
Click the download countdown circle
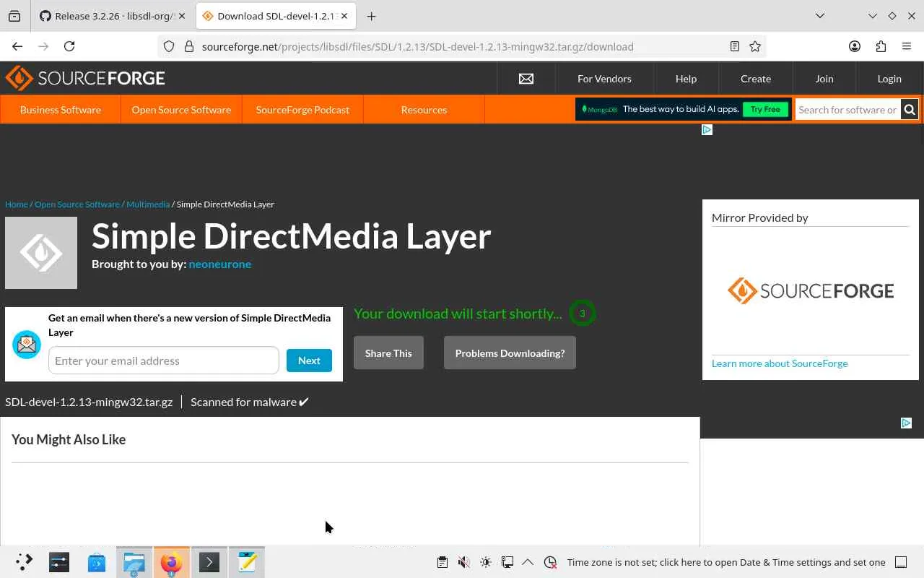coord(582,314)
